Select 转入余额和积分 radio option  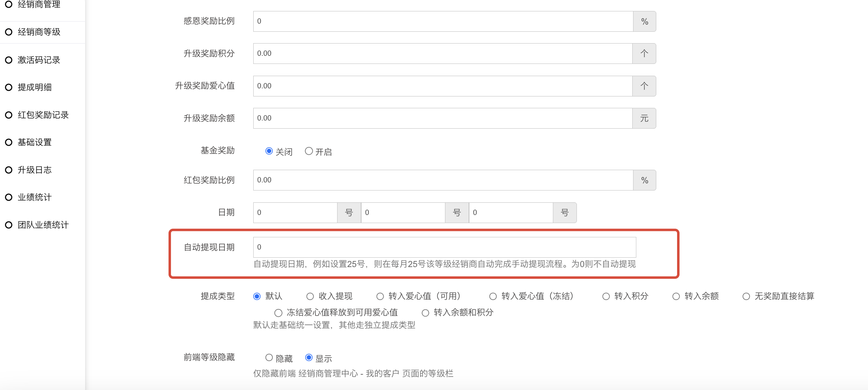425,313
